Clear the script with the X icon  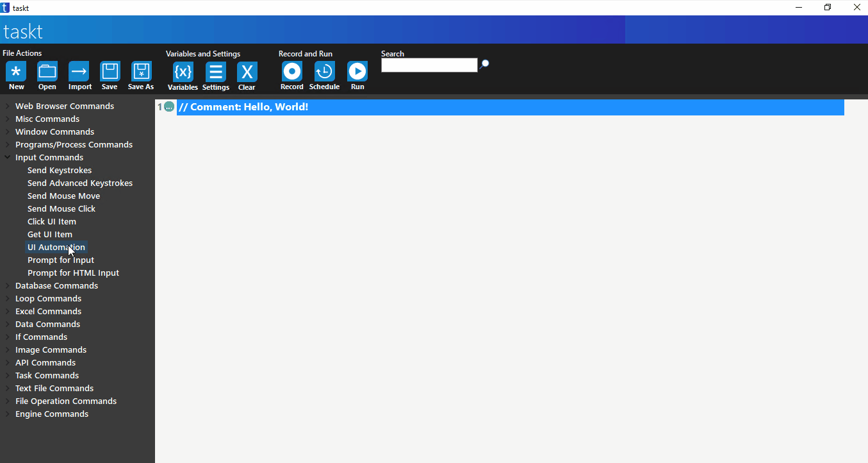pyautogui.click(x=247, y=72)
